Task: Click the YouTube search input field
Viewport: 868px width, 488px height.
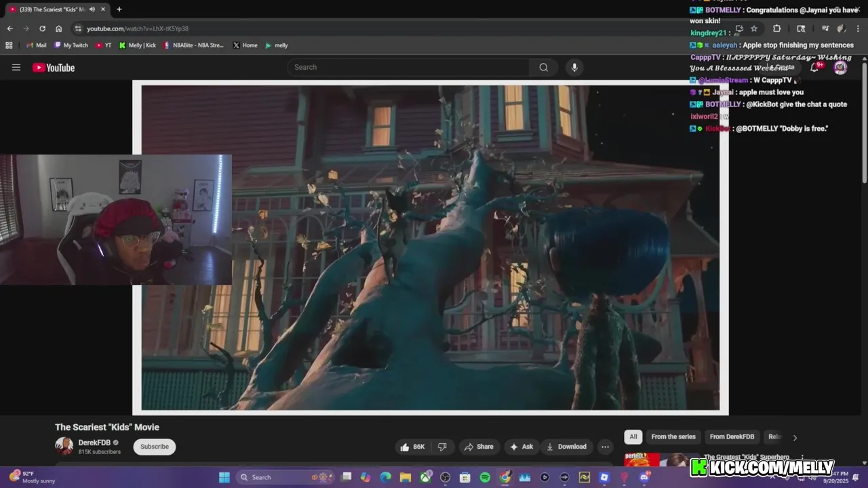Action: (x=409, y=67)
